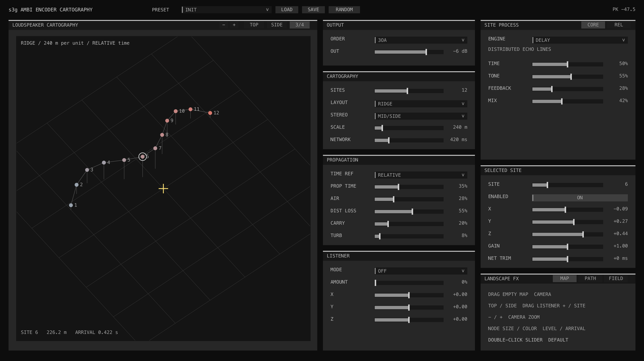Click the PK -47.5 peak readout

(x=624, y=9)
